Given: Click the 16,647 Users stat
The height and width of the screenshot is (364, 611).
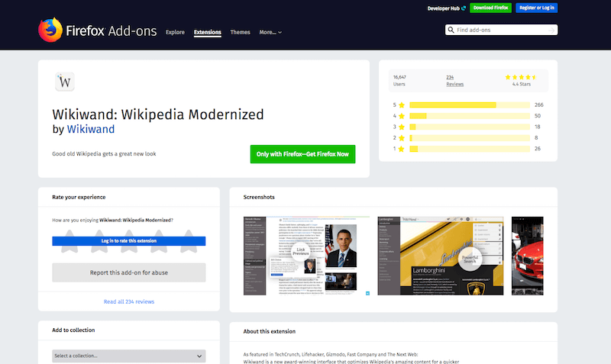Looking at the screenshot, I should coord(399,81).
